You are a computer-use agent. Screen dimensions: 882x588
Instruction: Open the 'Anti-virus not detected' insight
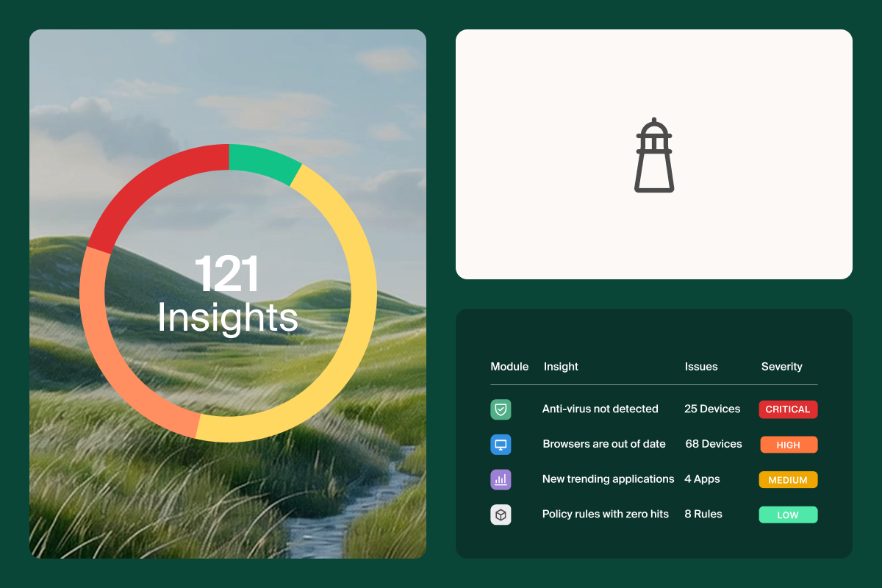600,409
